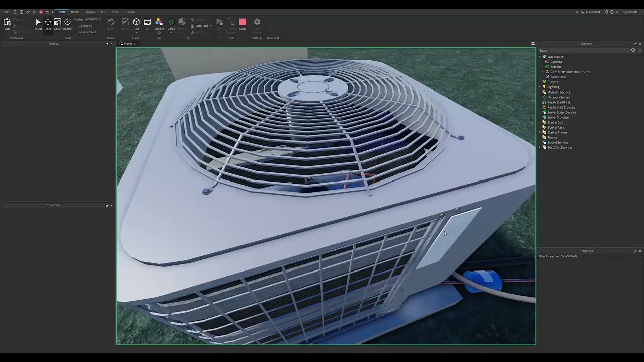Switch to the TEST ribbon tab
The height and width of the screenshot is (362, 644).
(x=103, y=12)
